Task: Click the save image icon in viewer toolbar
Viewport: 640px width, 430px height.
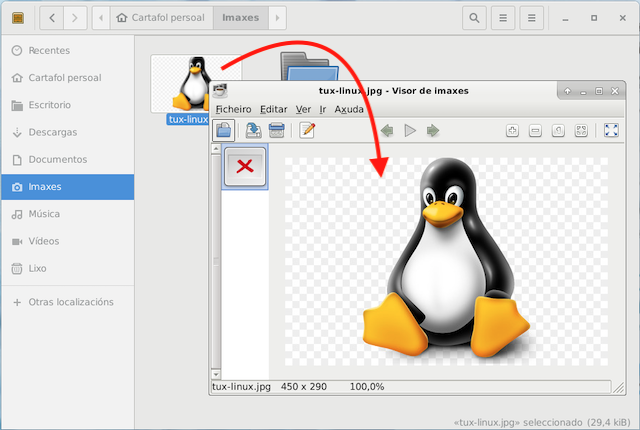Action: click(253, 130)
